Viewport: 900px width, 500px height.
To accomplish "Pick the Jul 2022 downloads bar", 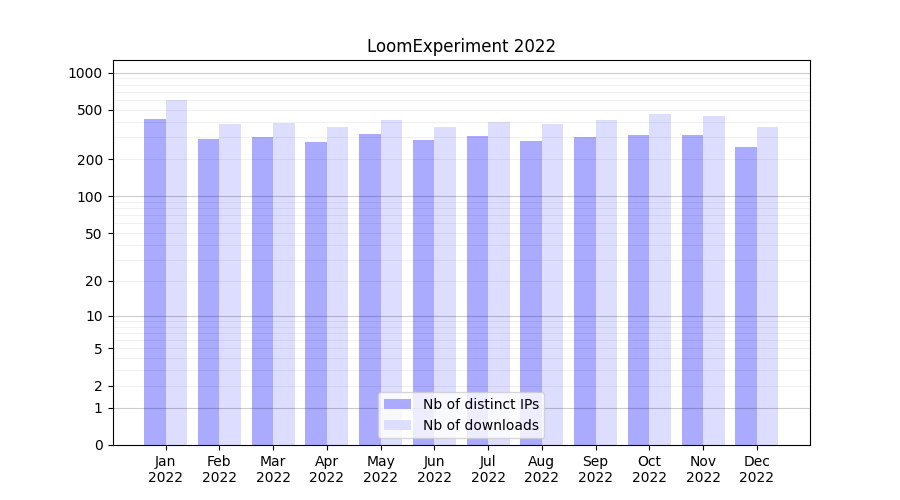I will [x=499, y=283].
